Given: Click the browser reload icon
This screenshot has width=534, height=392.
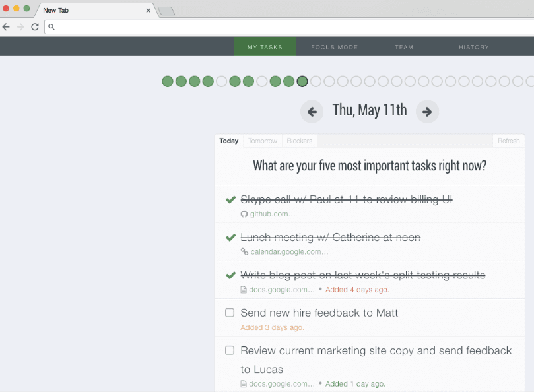Looking at the screenshot, I should point(34,27).
